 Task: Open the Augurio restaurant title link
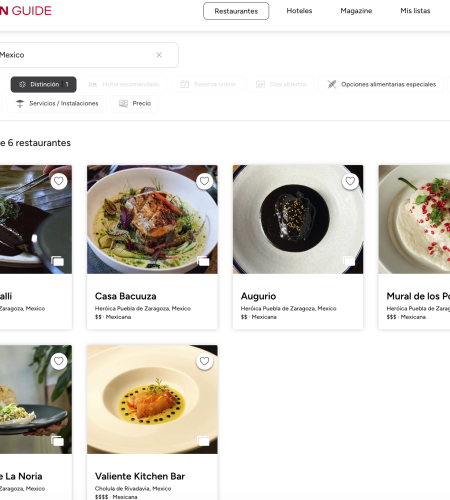[x=258, y=296]
